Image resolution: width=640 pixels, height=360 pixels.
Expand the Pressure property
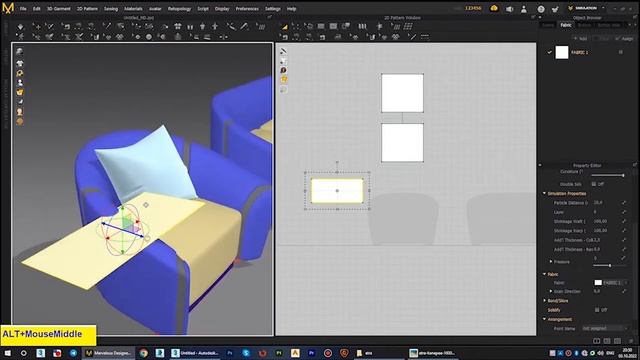pyautogui.click(x=551, y=261)
